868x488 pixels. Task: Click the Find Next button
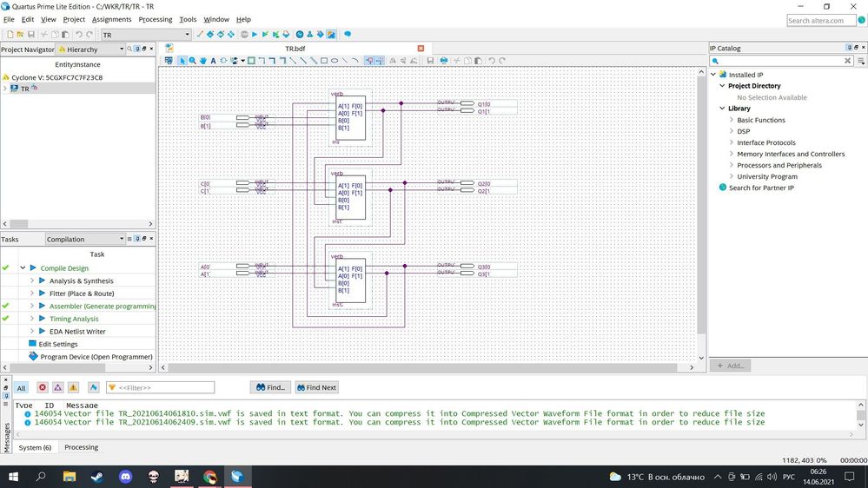316,387
